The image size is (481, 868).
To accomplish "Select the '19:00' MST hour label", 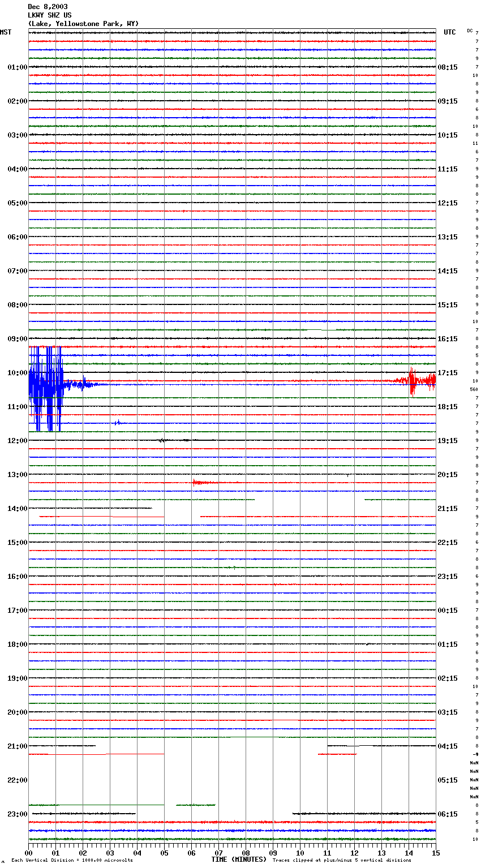I will coord(18,678).
